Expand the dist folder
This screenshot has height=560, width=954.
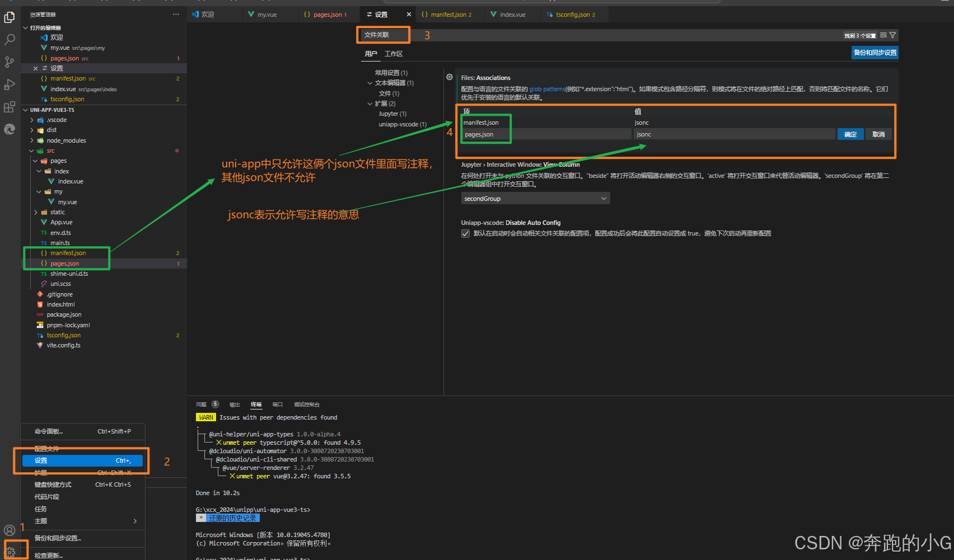pyautogui.click(x=32, y=130)
